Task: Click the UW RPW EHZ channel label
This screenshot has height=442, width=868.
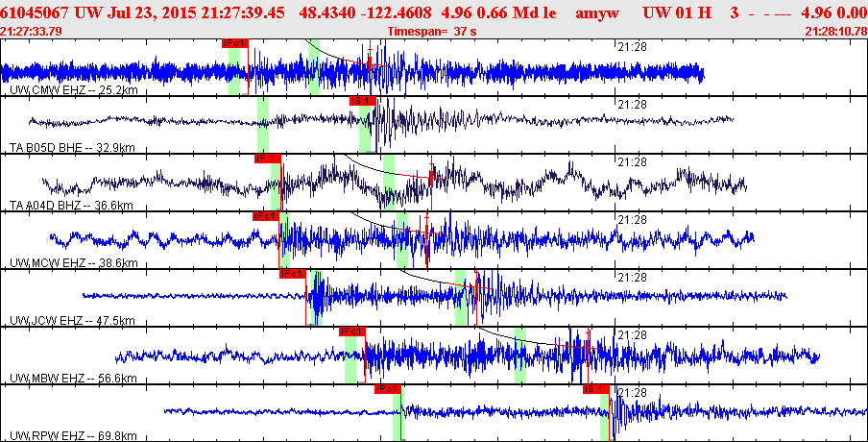Action: [74, 436]
